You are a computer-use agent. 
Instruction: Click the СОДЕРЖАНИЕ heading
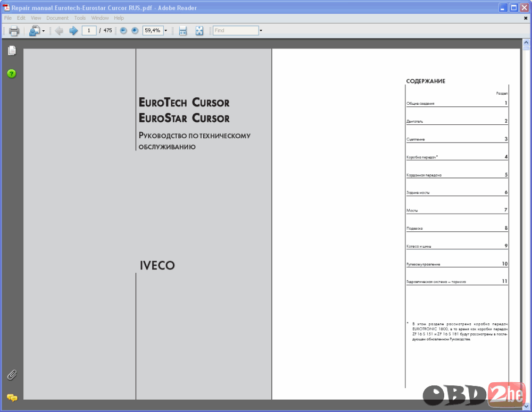pos(426,81)
